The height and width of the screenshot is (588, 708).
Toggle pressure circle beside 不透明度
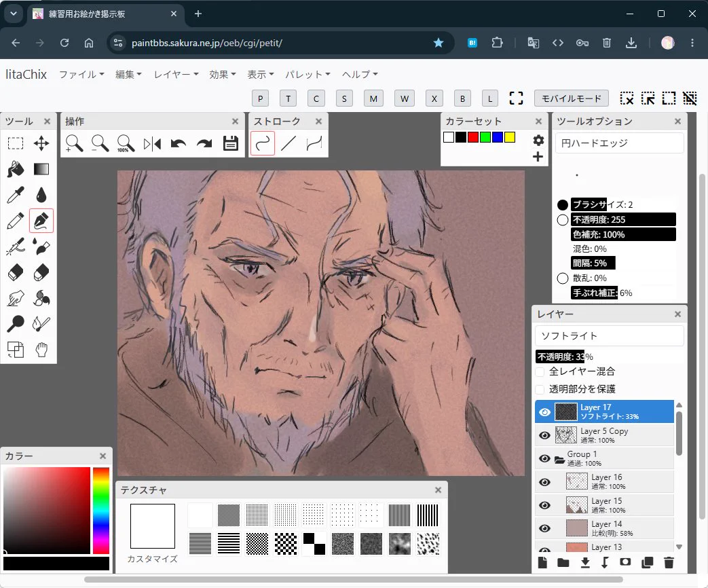point(563,220)
